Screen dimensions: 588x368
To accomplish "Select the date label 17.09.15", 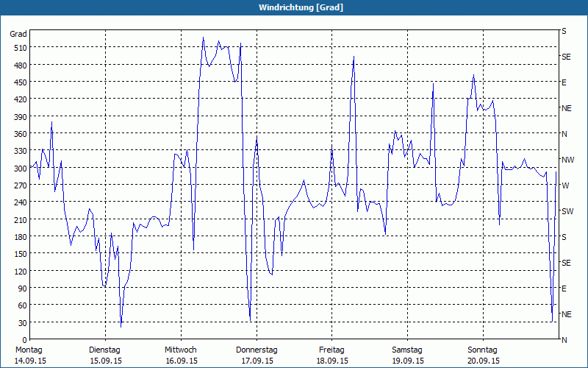I will tap(257, 361).
